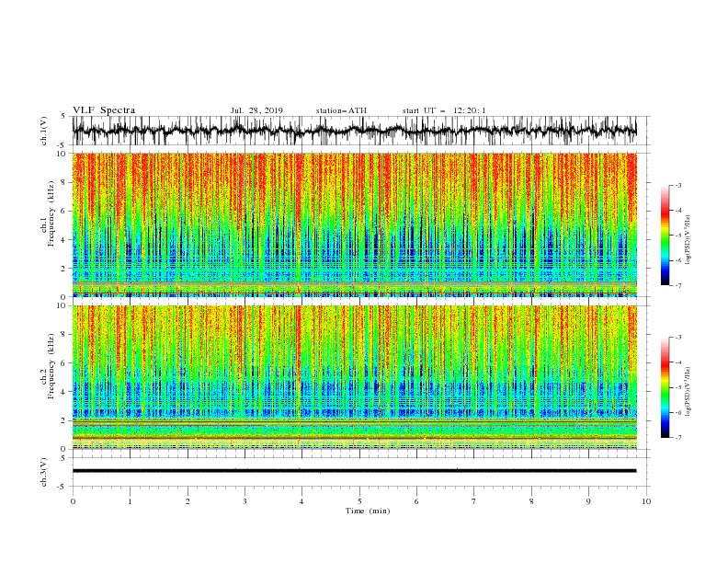Click the 'ch.1(V)' waveform axis label
This screenshot has width=728, height=563.
(44, 131)
